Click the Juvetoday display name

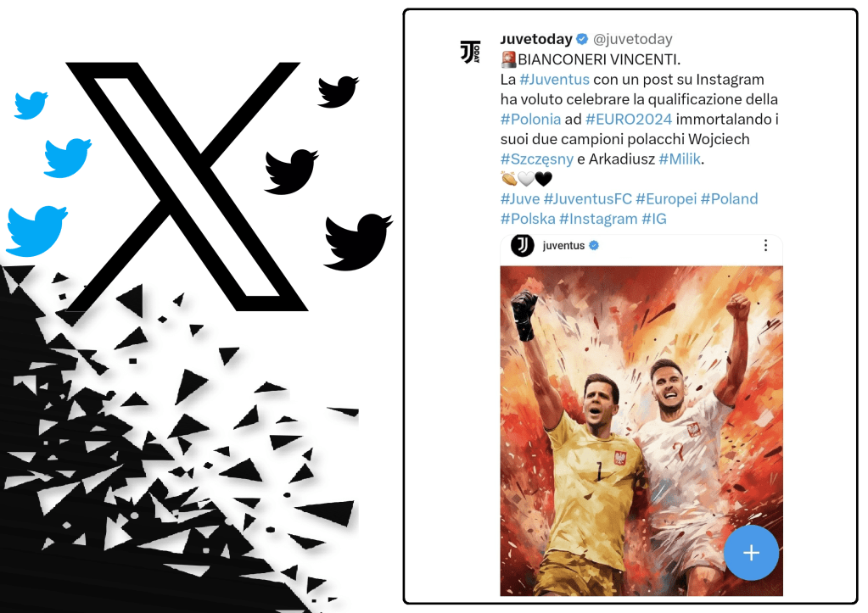click(x=536, y=39)
